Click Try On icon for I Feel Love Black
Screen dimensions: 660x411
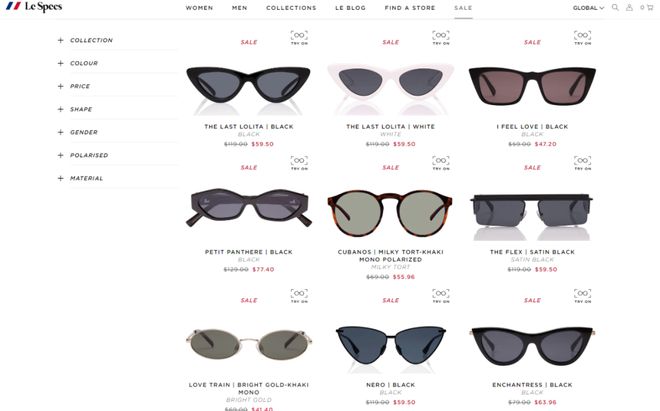point(583,38)
